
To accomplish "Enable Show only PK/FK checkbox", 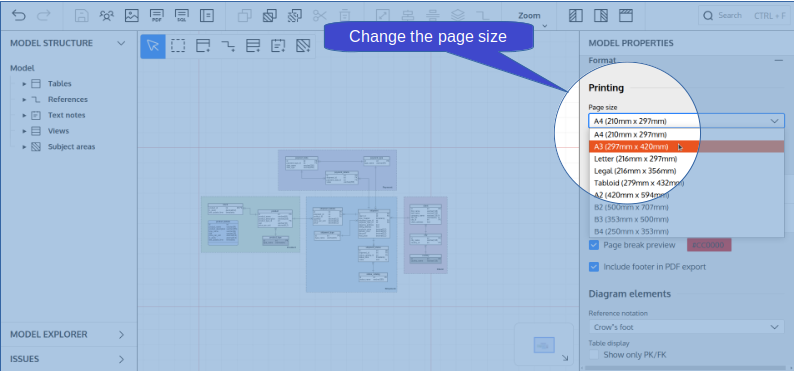I will (x=594, y=355).
